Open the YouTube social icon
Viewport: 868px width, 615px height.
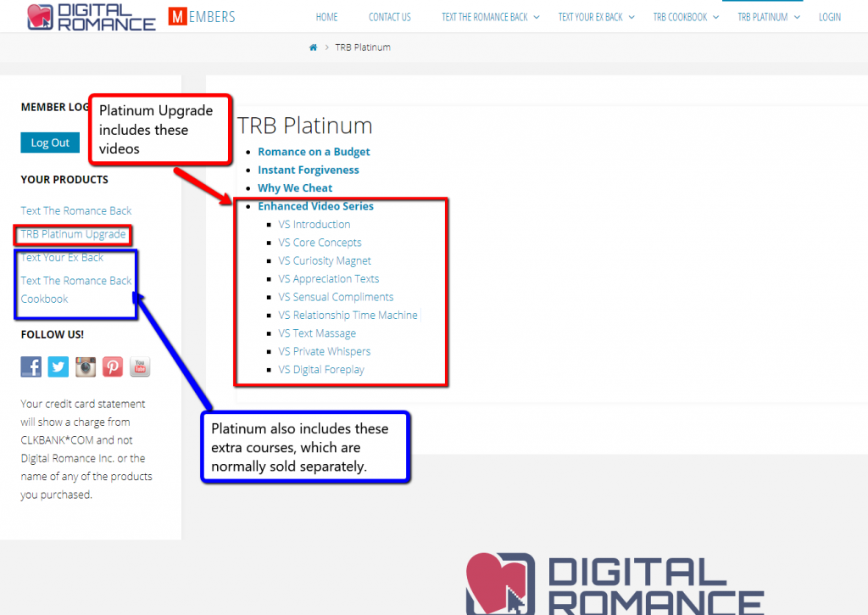pyautogui.click(x=140, y=366)
